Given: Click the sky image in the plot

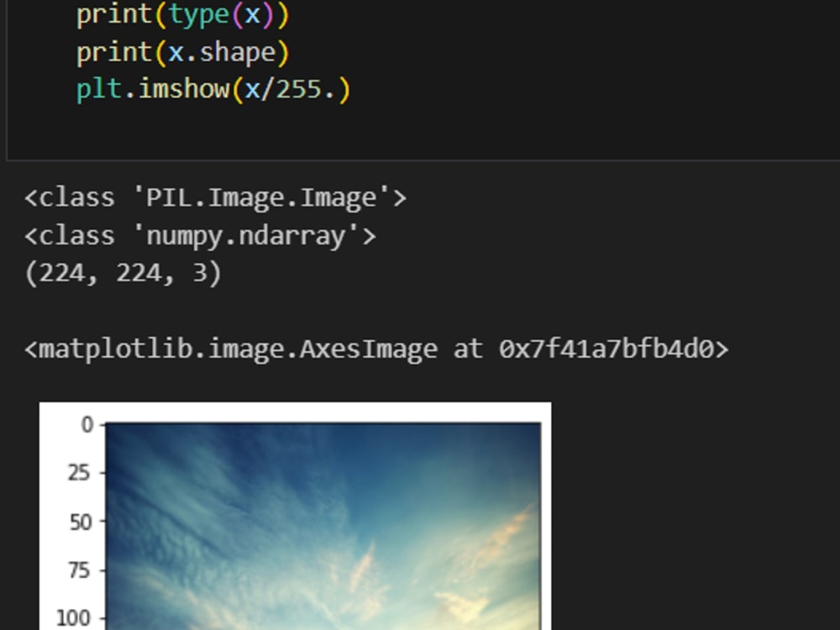Looking at the screenshot, I should [x=323, y=526].
